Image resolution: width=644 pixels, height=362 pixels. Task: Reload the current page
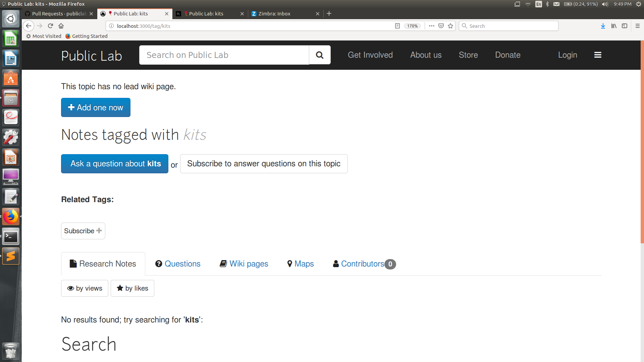[x=50, y=26]
